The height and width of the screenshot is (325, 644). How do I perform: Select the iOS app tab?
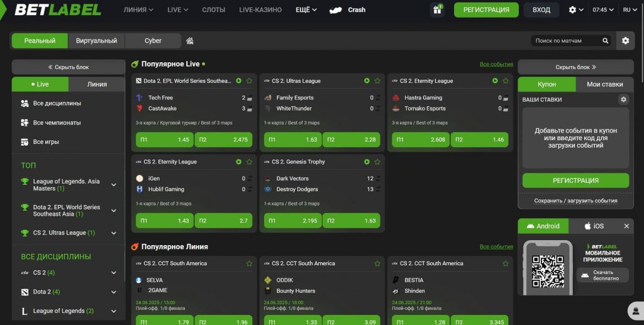click(594, 226)
